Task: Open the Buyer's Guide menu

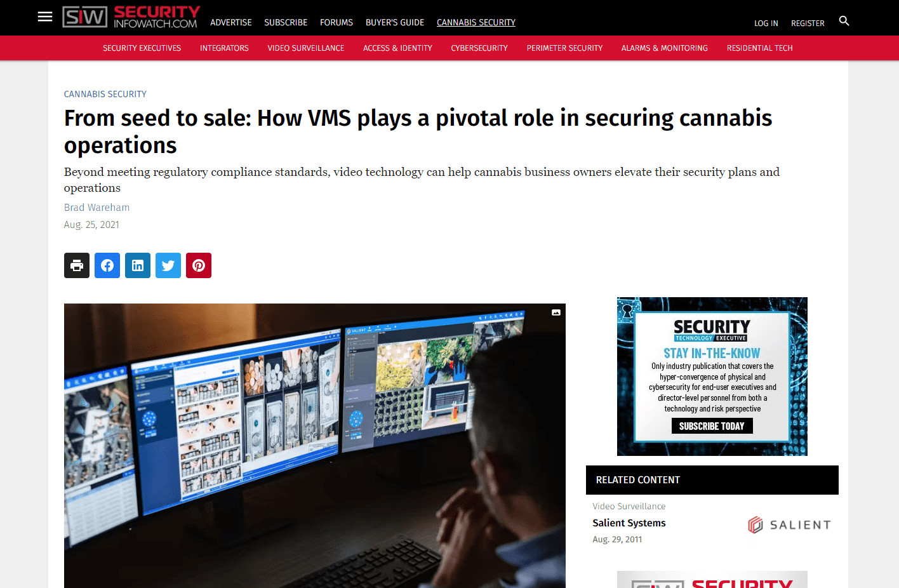Action: click(x=395, y=22)
